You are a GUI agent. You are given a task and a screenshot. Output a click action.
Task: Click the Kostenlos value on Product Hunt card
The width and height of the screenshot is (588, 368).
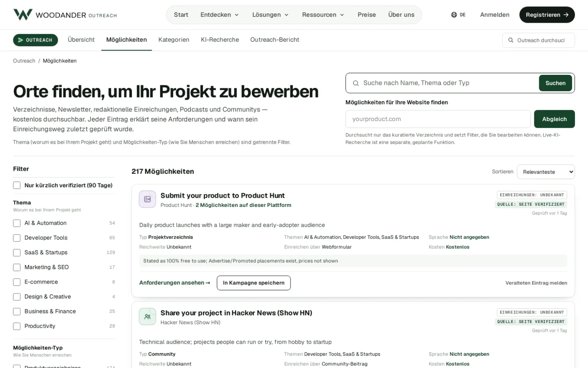tap(458, 247)
